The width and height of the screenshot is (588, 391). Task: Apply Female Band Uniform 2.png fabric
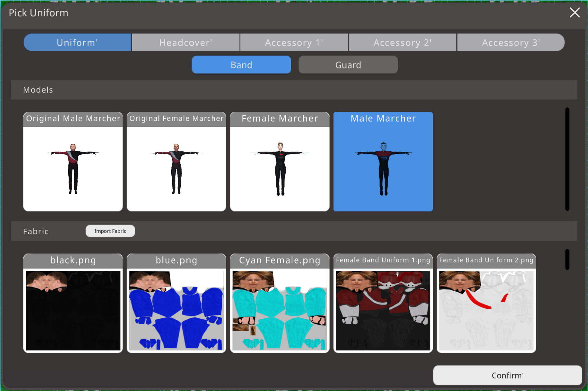pos(486,303)
